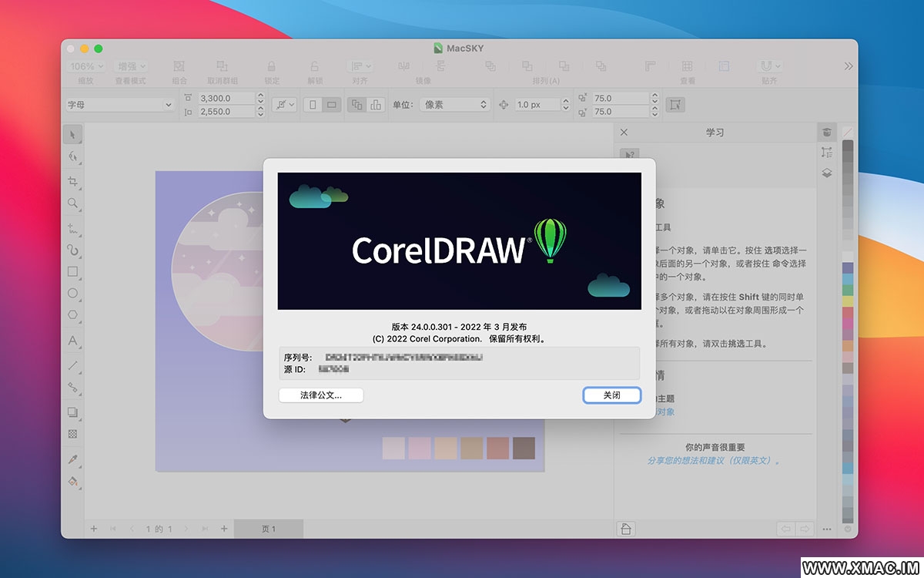Click the 解锁 unlock icon
924x578 pixels.
[315, 66]
